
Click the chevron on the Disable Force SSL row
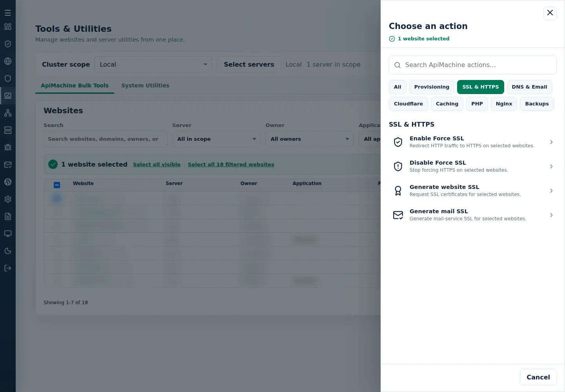pyautogui.click(x=551, y=167)
